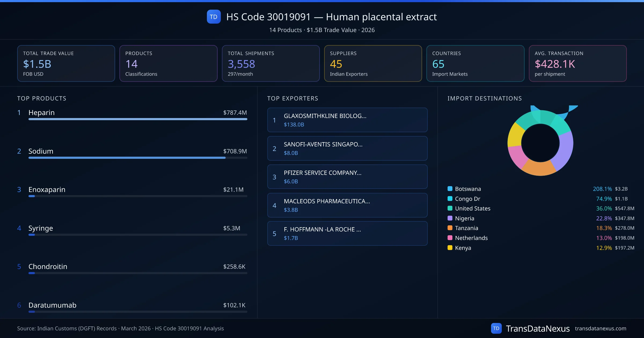Select the Suppliers 45 stat card
Screen dimensions: 644x338
point(373,63)
